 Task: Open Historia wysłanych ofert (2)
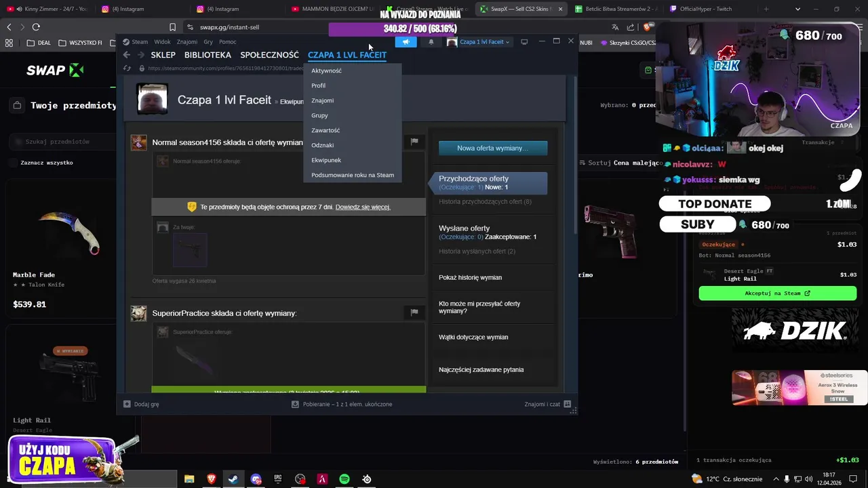tap(477, 251)
